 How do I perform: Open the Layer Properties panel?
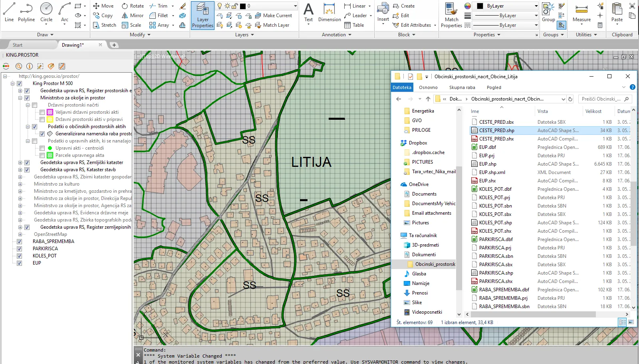coord(202,16)
